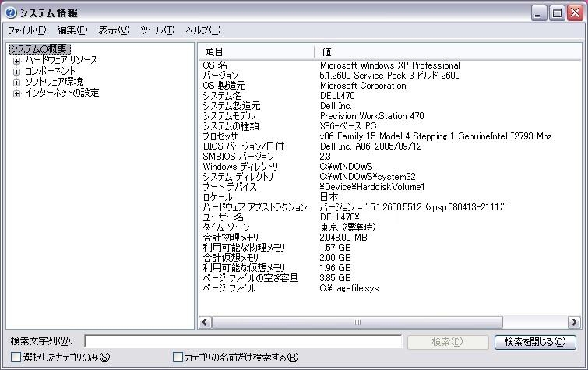Open the 編集(E) menu
Image resolution: width=588 pixels, height=370 pixels.
[72, 30]
